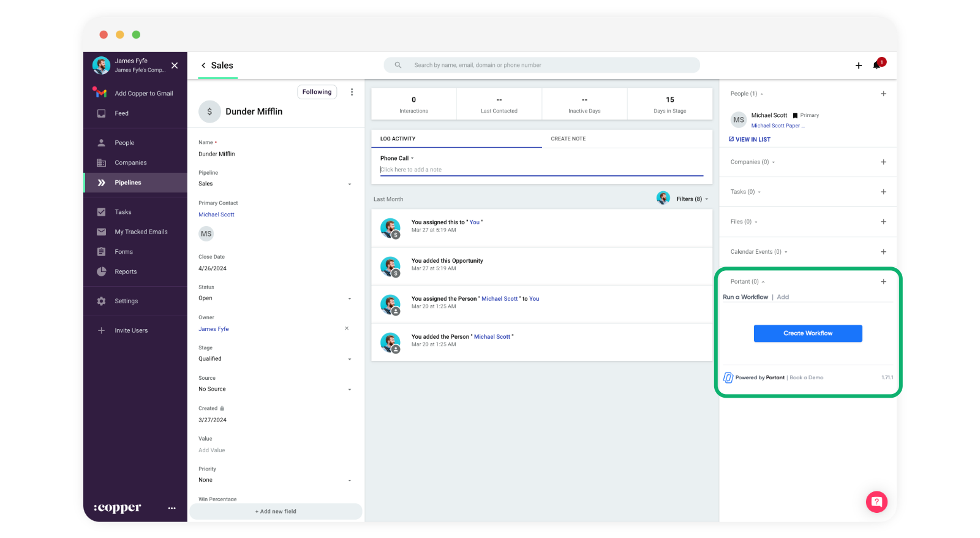
Task: Open the Status dropdown showing Open
Action: pyautogui.click(x=350, y=298)
